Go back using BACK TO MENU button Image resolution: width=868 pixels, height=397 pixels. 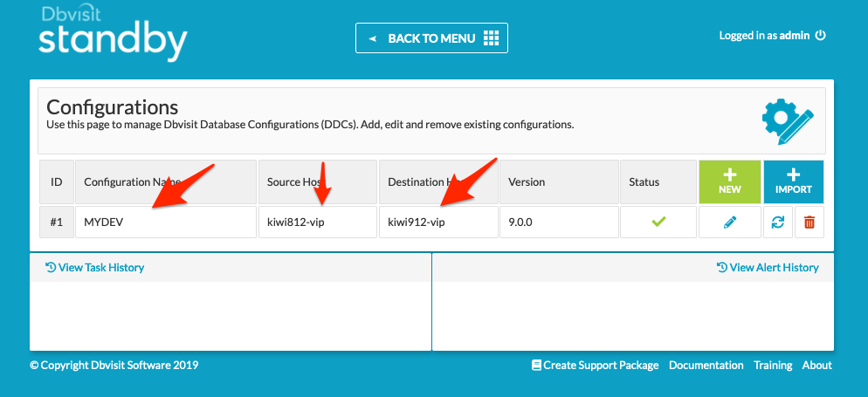(x=431, y=38)
